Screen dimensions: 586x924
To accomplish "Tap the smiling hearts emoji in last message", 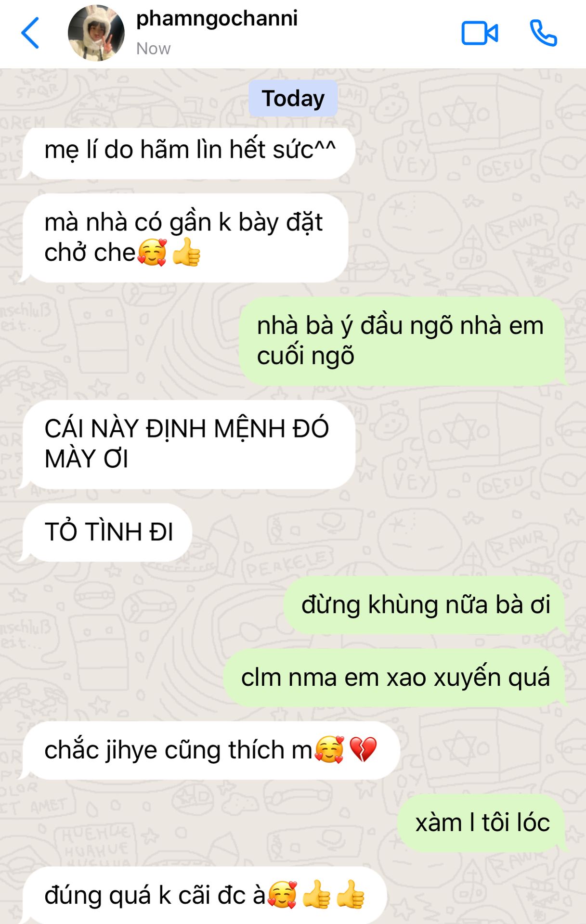I will tap(282, 895).
